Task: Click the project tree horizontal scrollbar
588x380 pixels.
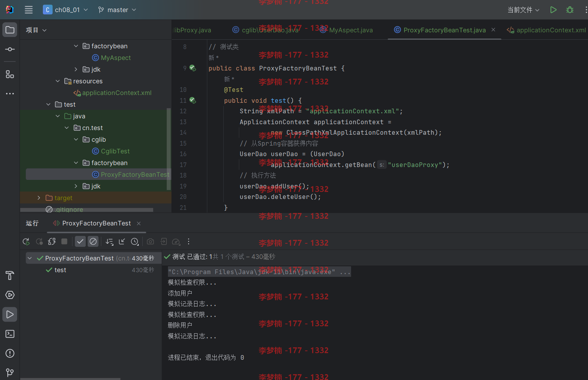Action: pyautogui.click(x=87, y=210)
